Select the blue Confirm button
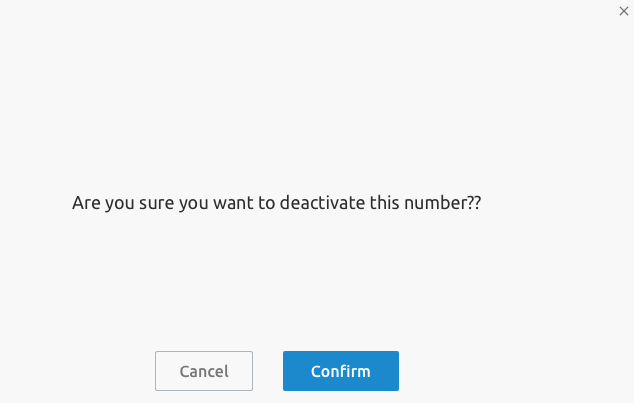The image size is (634, 403). click(341, 371)
